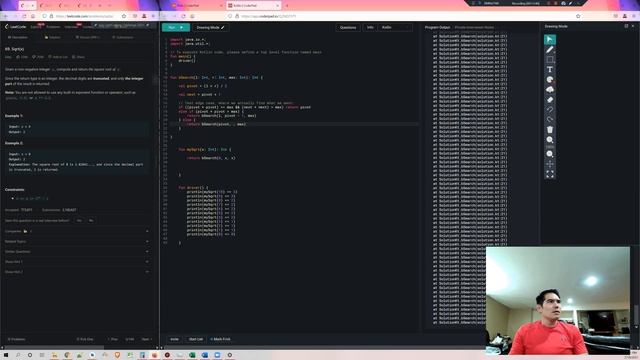Image resolution: width=640 pixels, height=360 pixels.
Task: Open the LeetCode Submissions tab
Action: [x=123, y=37]
